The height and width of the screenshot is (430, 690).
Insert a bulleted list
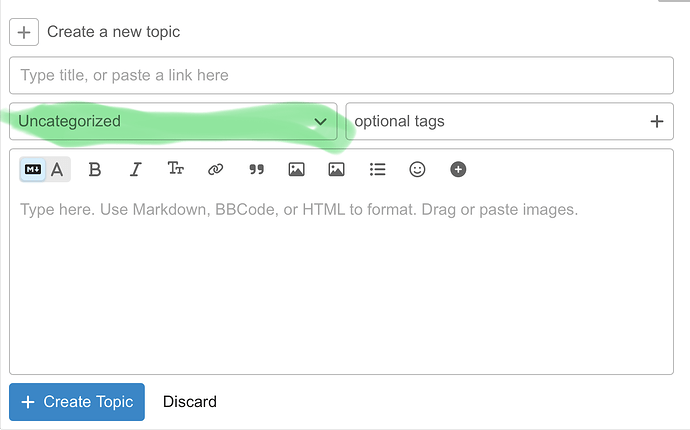point(377,170)
